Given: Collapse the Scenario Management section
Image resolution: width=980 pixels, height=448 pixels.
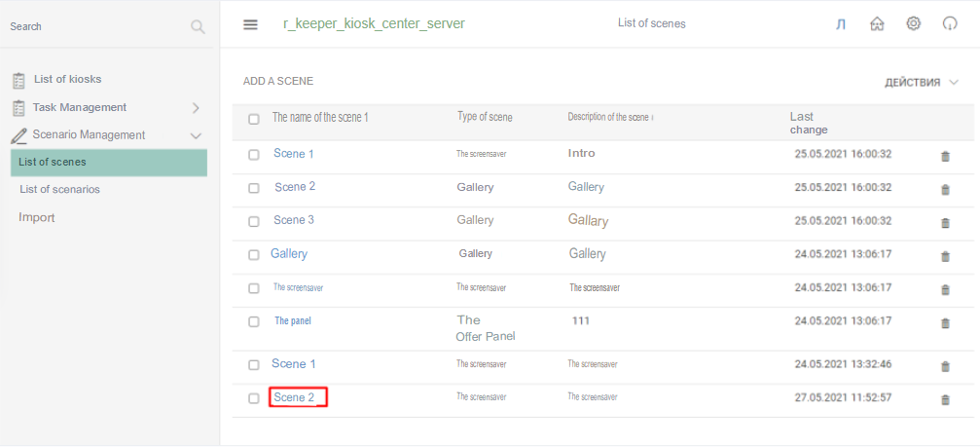Looking at the screenshot, I should point(196,135).
